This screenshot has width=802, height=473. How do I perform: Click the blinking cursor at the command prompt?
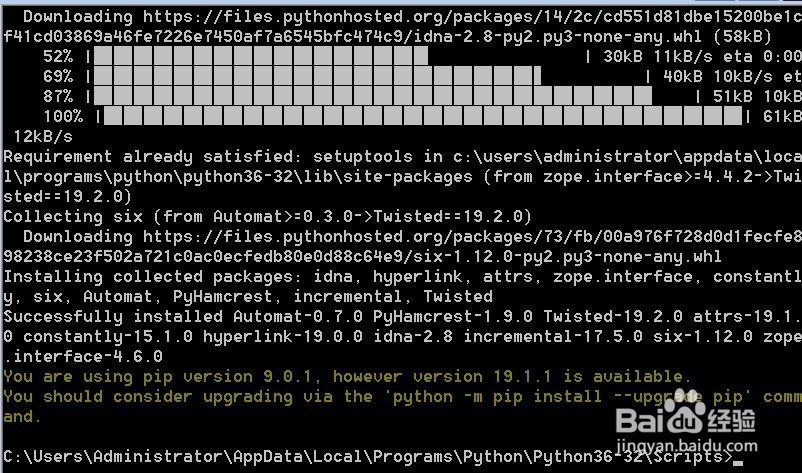[x=737, y=463]
